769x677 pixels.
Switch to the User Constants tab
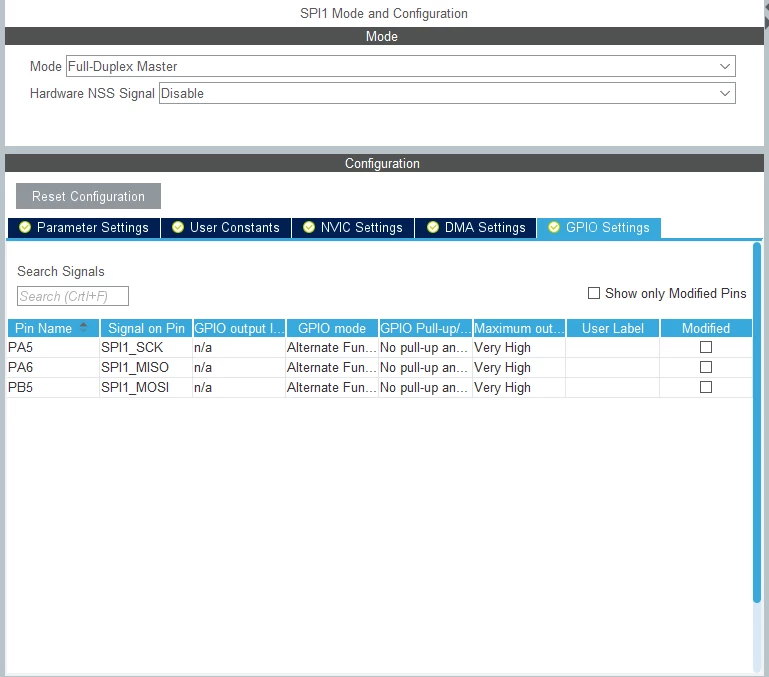[x=226, y=228]
